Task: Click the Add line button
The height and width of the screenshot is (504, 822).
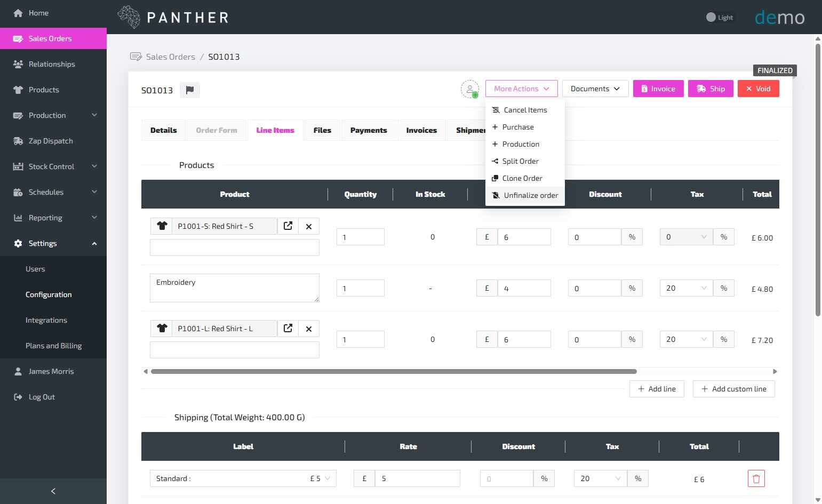Action: (657, 389)
